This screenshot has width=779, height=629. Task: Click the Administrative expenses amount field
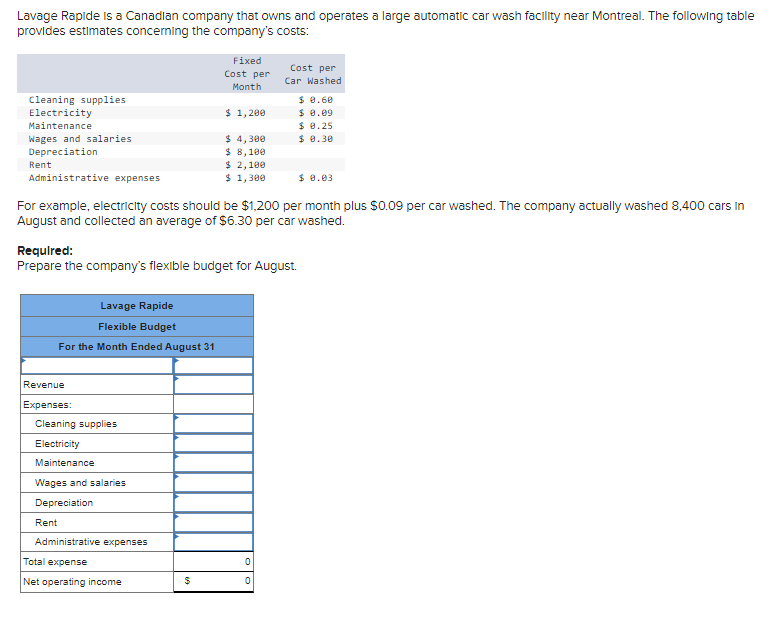(213, 542)
